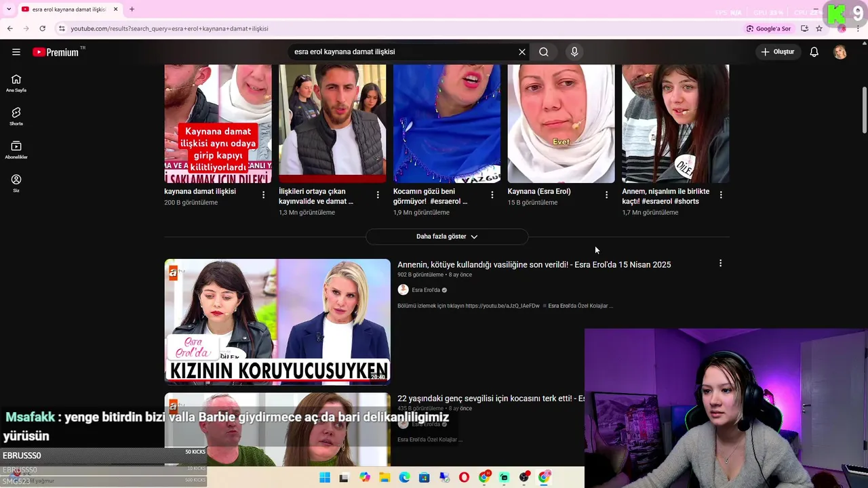This screenshot has height=488, width=868.
Task: View site information icon in address bar
Action: 62,28
